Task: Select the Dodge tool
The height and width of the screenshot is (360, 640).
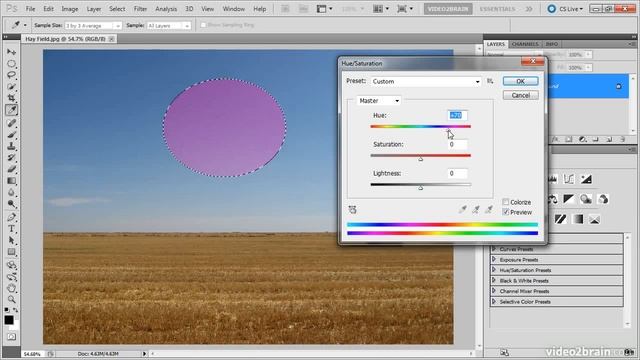Action: pyautogui.click(x=11, y=204)
